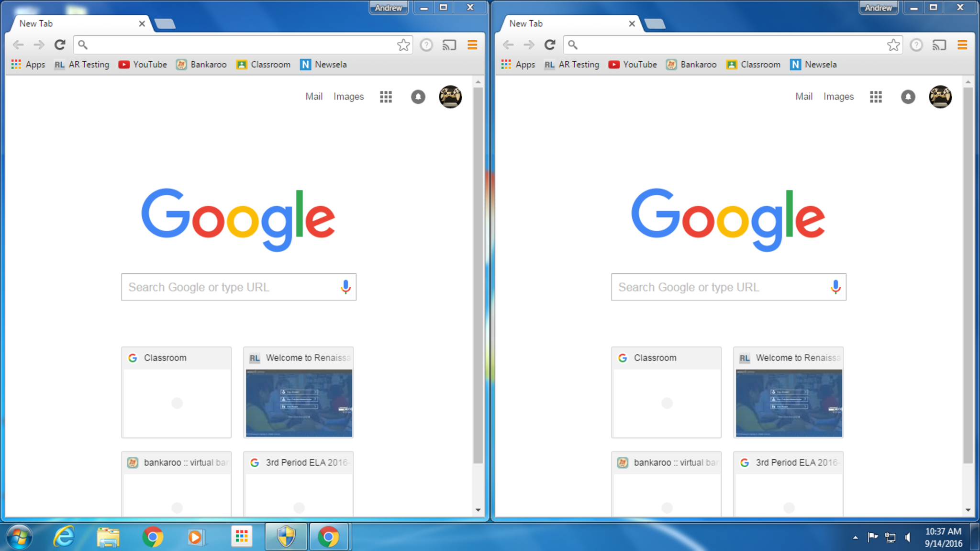980x551 pixels.
Task: Open a new tab in the right window
Action: click(x=655, y=23)
